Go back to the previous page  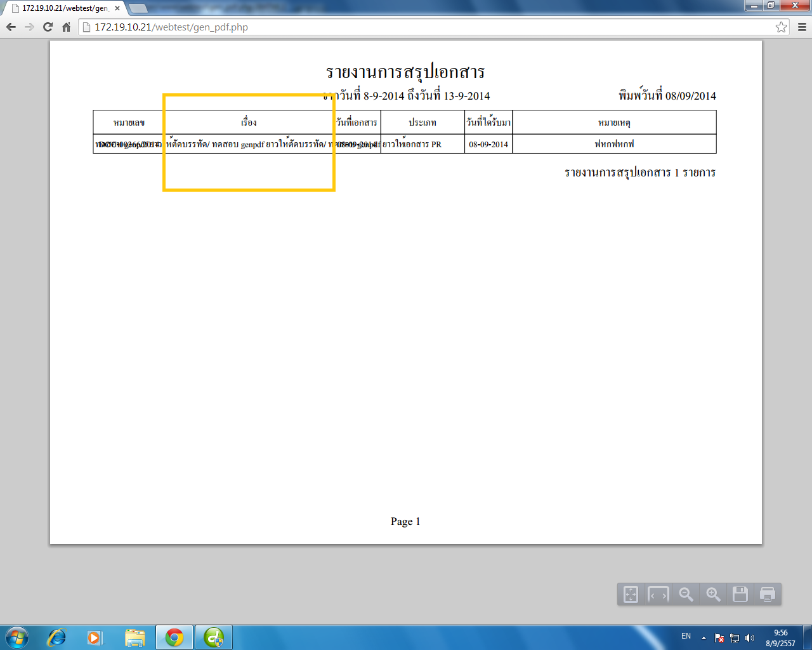(x=11, y=27)
